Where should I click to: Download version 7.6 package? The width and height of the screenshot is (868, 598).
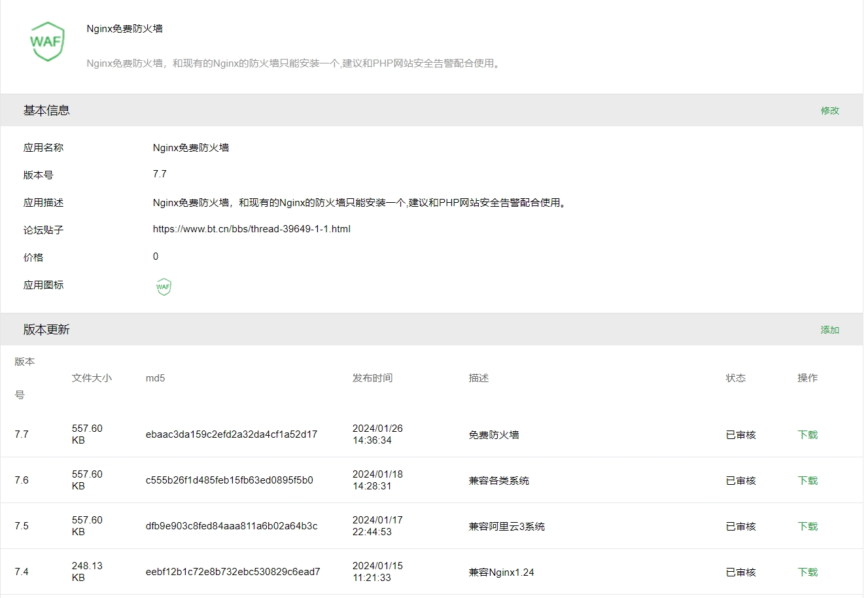808,480
